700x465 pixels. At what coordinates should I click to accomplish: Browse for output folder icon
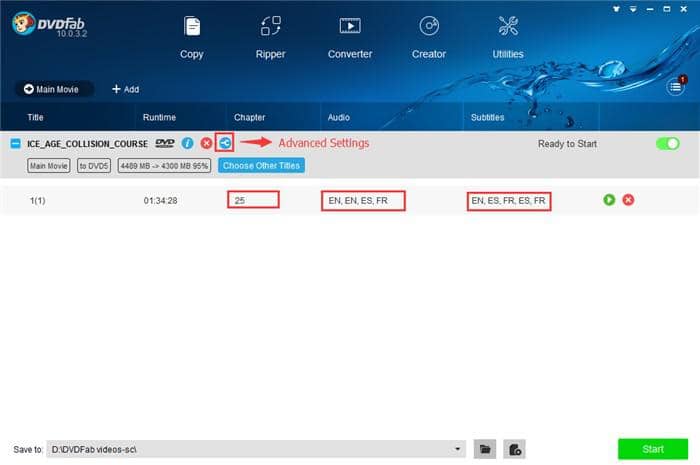pyautogui.click(x=485, y=449)
